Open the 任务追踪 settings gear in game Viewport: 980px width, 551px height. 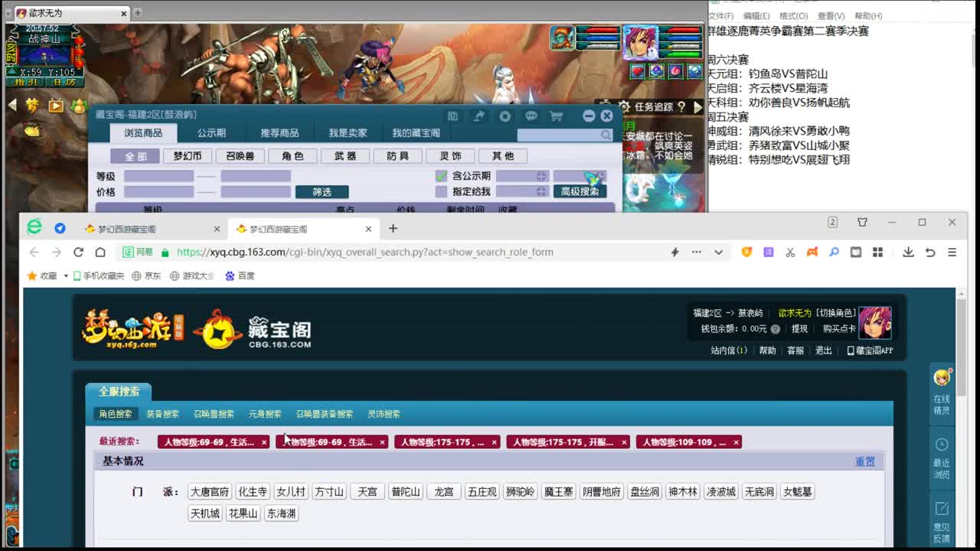[624, 107]
